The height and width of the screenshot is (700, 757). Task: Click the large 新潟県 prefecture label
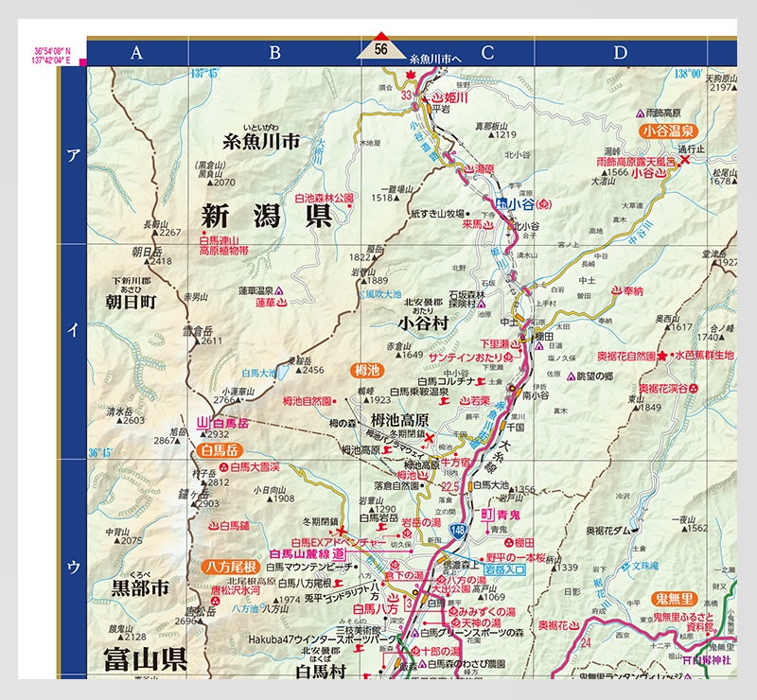pyautogui.click(x=267, y=216)
